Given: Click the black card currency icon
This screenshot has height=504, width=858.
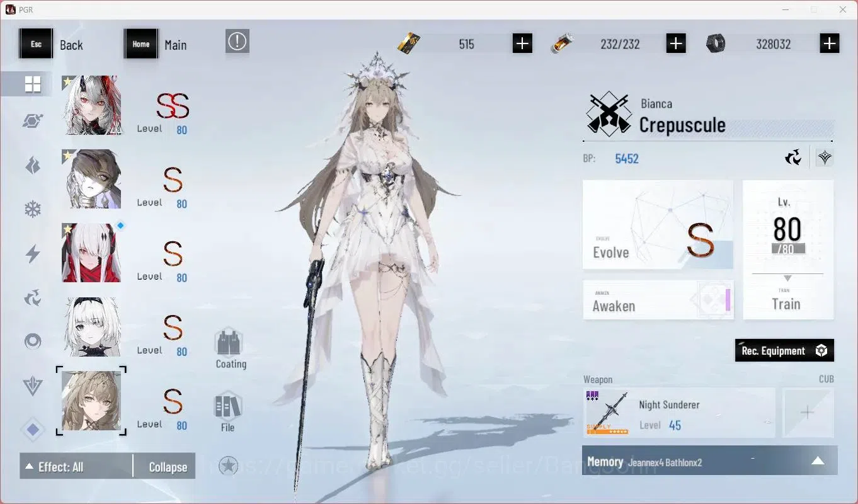Looking at the screenshot, I should tap(409, 43).
